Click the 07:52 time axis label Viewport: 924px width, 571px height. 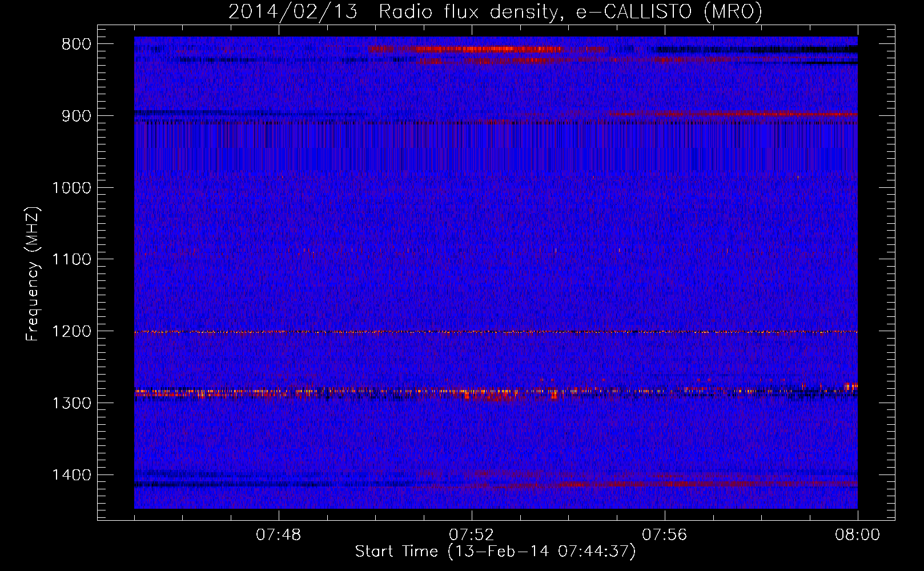tap(472, 535)
